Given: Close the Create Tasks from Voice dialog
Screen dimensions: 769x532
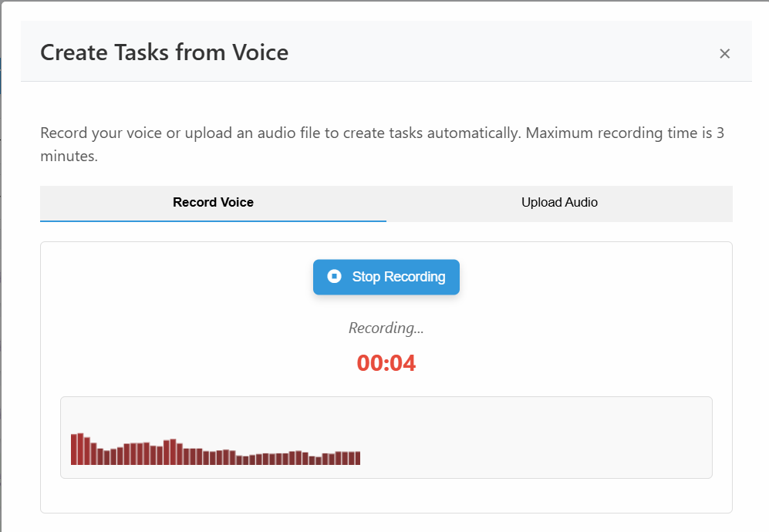Looking at the screenshot, I should click(x=724, y=53).
